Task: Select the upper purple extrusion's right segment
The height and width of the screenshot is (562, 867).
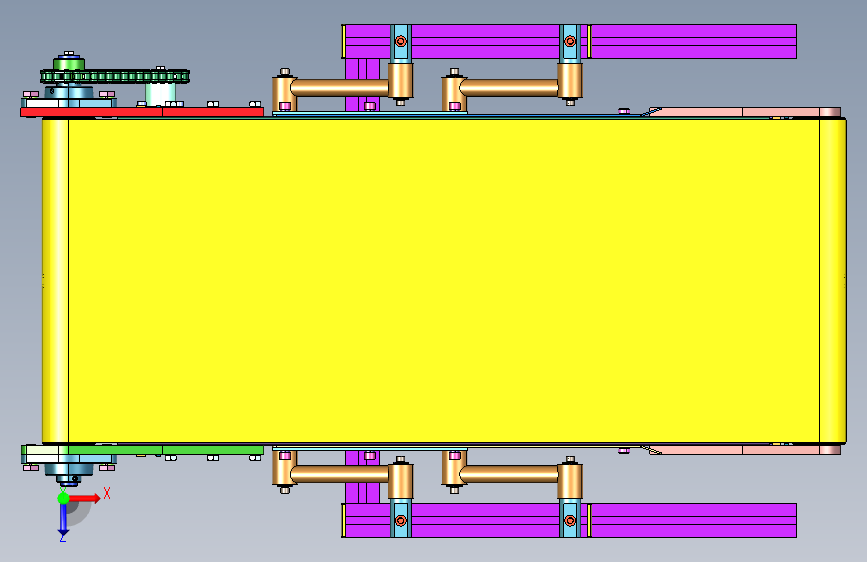Action: pos(693,41)
